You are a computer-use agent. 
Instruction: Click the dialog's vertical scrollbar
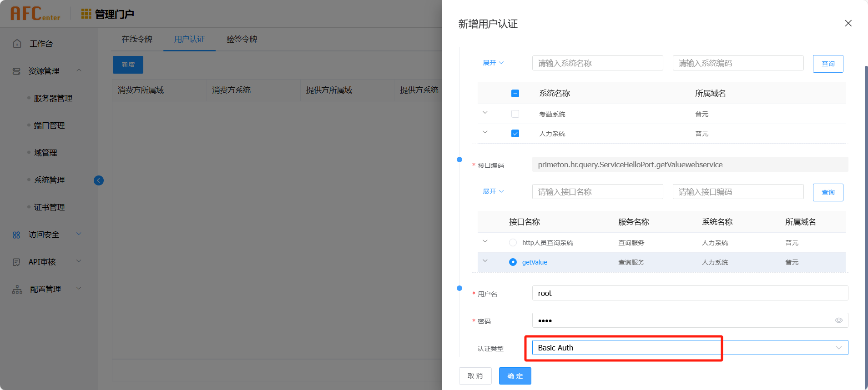click(x=866, y=227)
